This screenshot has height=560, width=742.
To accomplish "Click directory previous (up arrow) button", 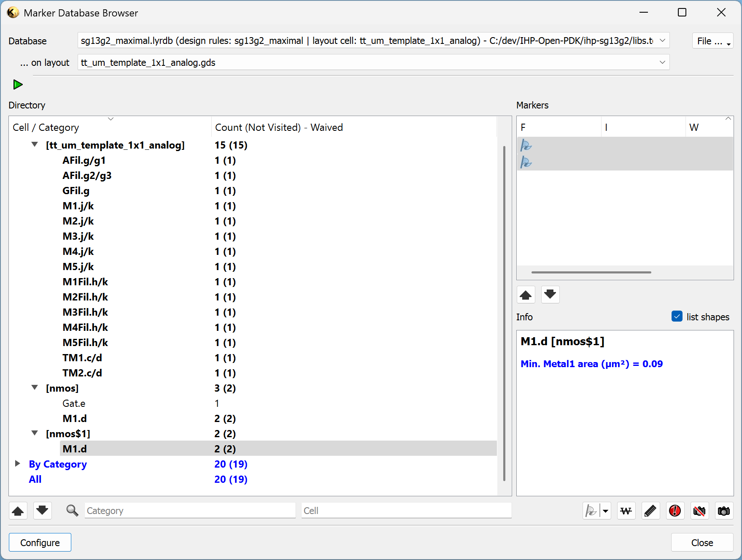I will (x=18, y=511).
